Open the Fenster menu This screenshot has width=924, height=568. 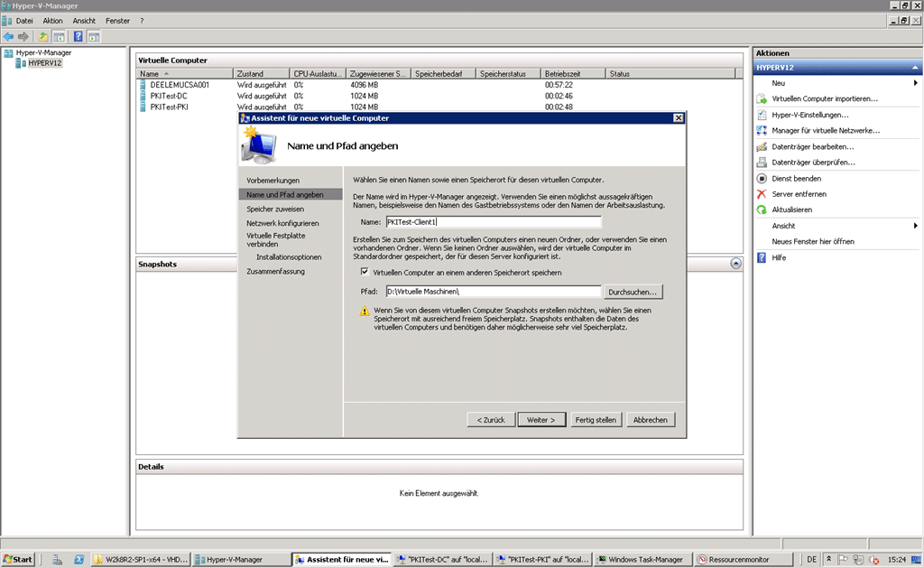(117, 21)
